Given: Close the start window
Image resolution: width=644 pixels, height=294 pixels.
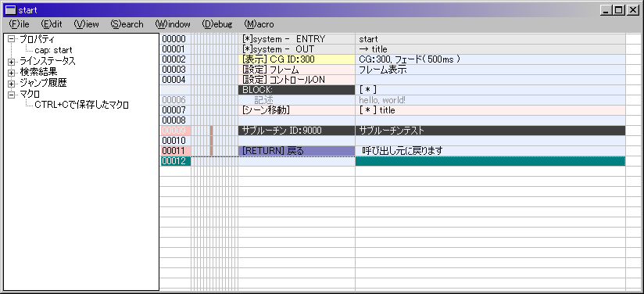Looking at the screenshot, I should (632, 10).
